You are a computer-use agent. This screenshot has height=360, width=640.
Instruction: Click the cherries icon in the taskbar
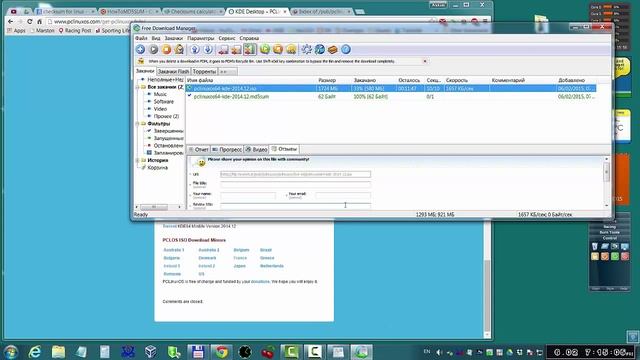pyautogui.click(x=268, y=351)
